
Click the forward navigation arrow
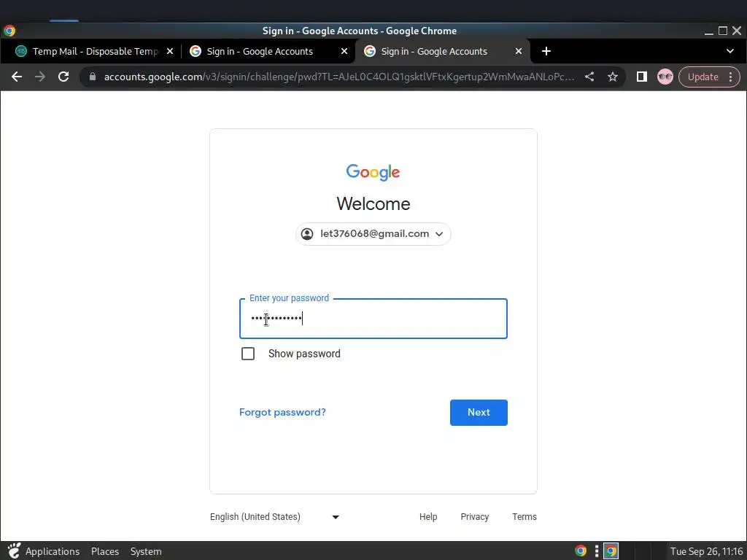(x=40, y=77)
